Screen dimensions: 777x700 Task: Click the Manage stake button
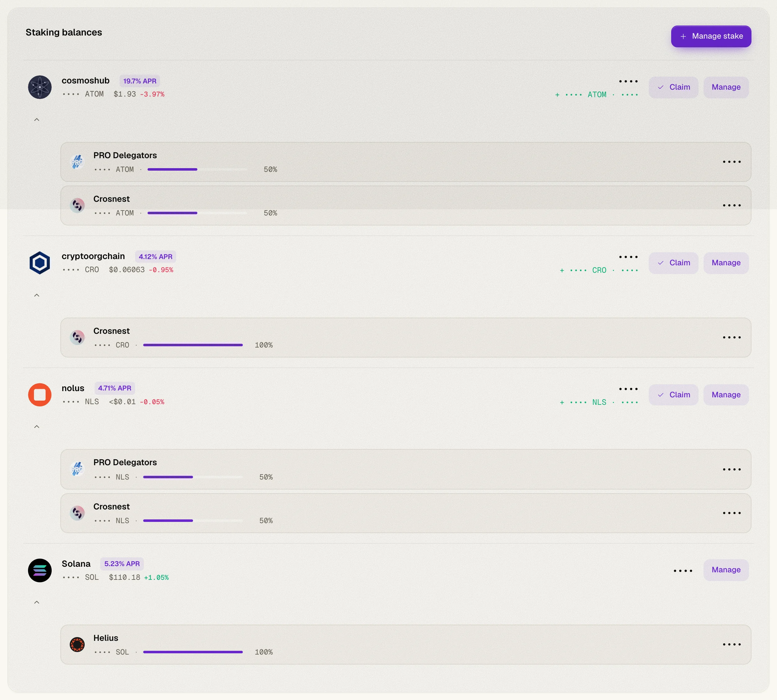pos(711,36)
